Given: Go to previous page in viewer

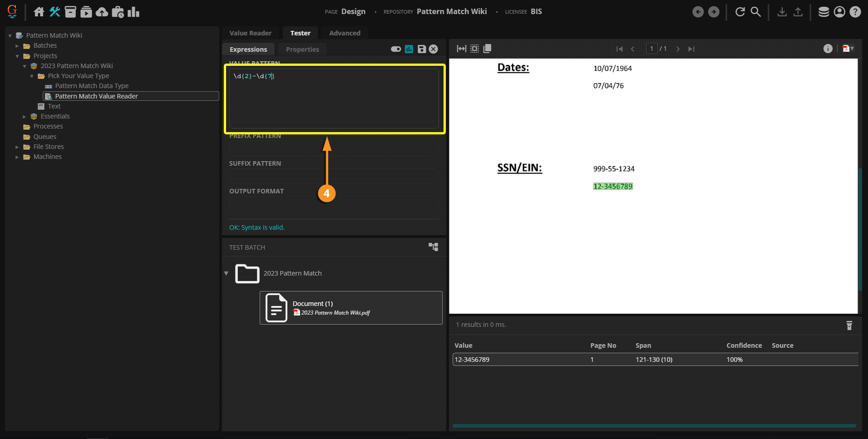Looking at the screenshot, I should click(x=632, y=49).
